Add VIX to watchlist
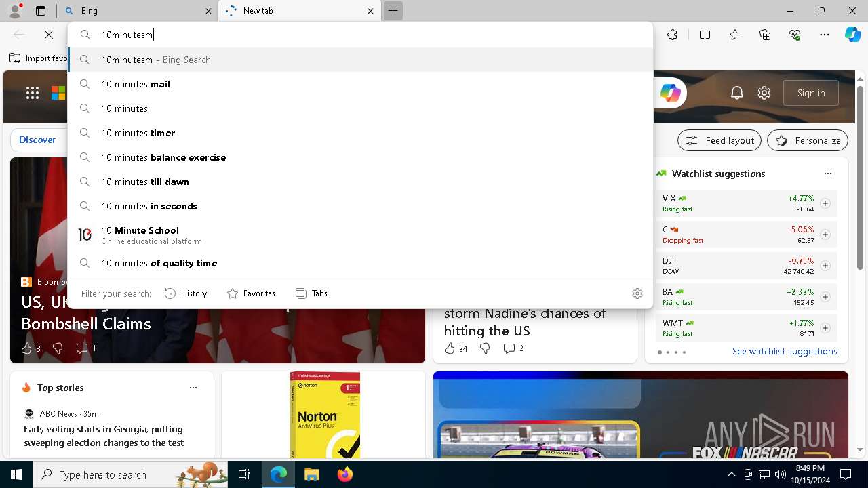Viewport: 868px width, 488px height. tap(825, 203)
